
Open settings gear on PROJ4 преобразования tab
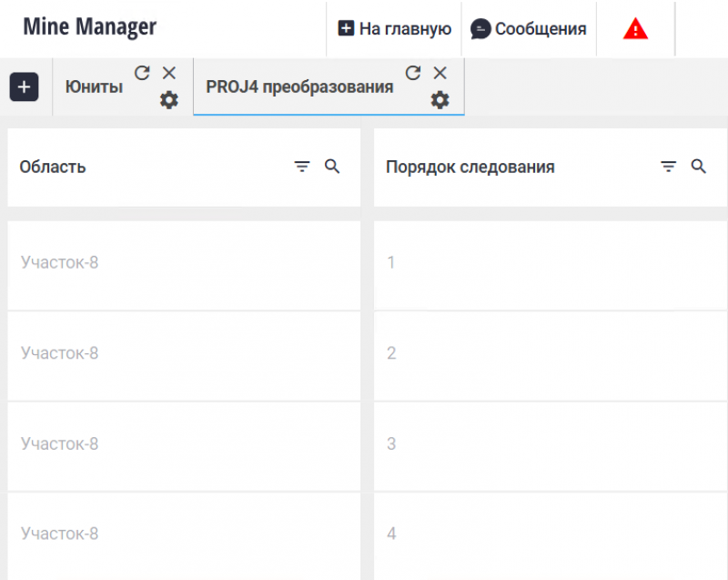click(x=440, y=100)
